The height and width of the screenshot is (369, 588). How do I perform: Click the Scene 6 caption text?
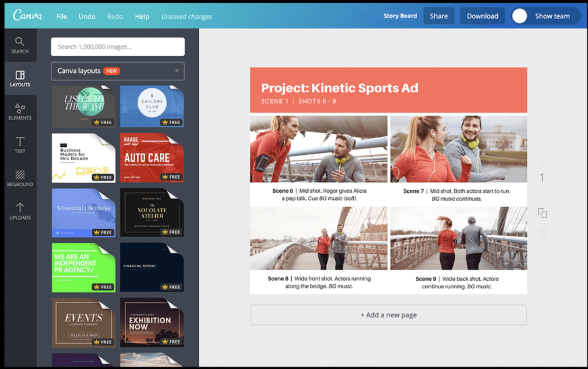[x=319, y=195]
